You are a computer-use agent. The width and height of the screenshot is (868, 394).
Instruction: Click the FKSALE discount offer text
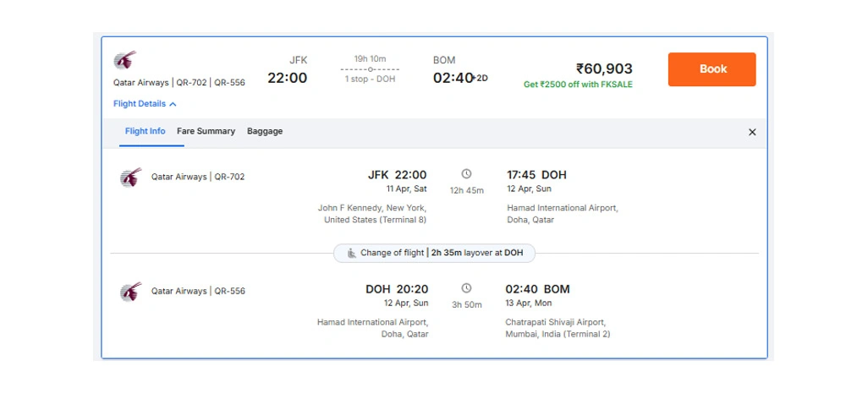tap(578, 85)
